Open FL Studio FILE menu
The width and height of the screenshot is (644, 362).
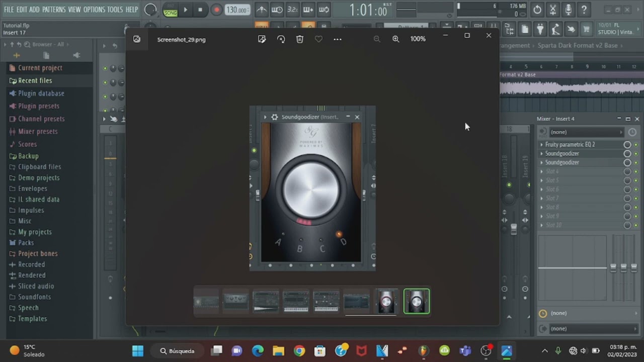(x=9, y=10)
